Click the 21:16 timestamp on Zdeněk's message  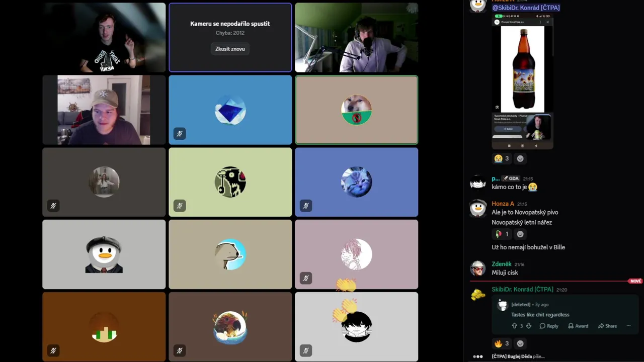519,264
